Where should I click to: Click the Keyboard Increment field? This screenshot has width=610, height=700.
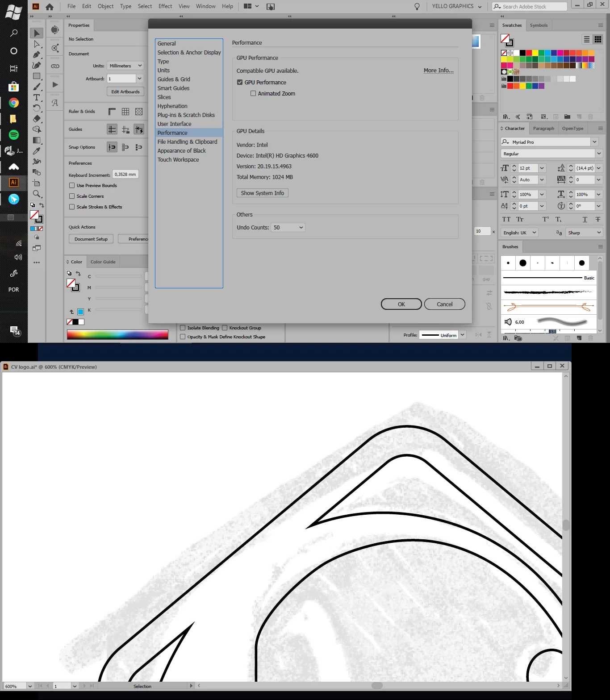[125, 174]
